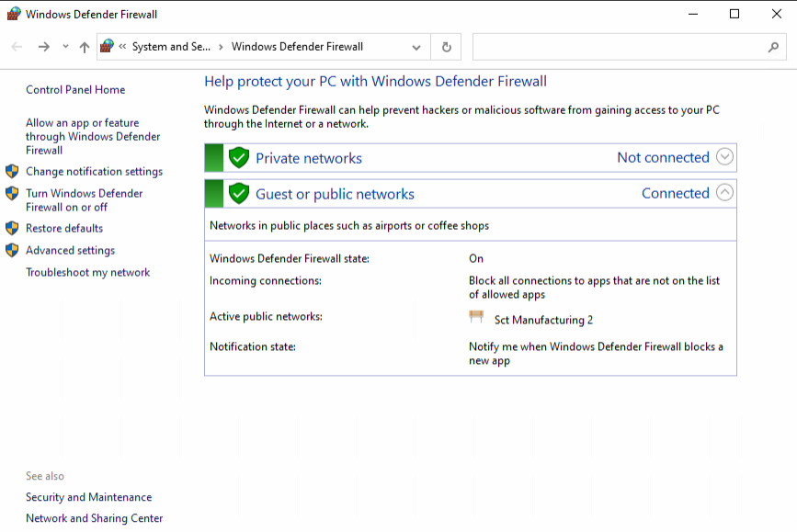Click the Notification state label

(x=253, y=347)
